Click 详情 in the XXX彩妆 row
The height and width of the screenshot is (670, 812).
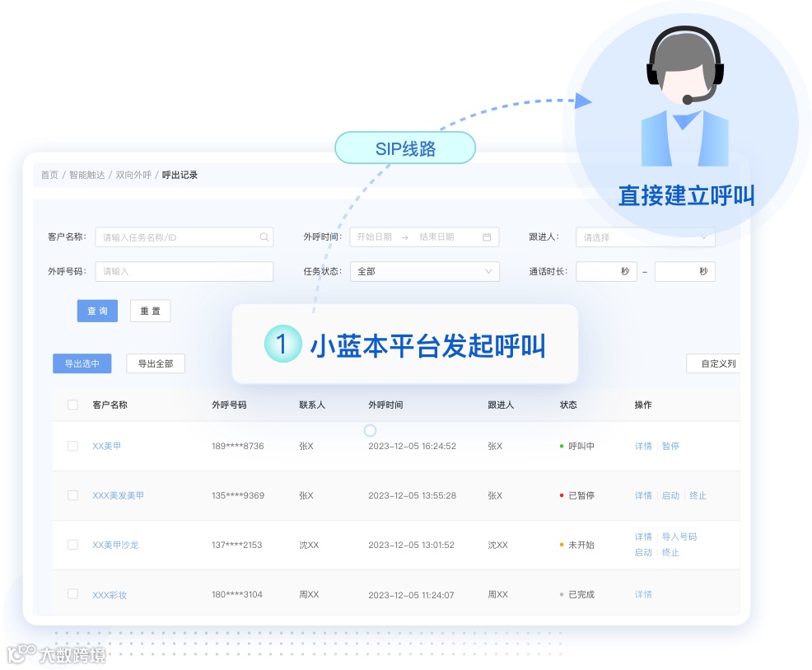(x=643, y=594)
